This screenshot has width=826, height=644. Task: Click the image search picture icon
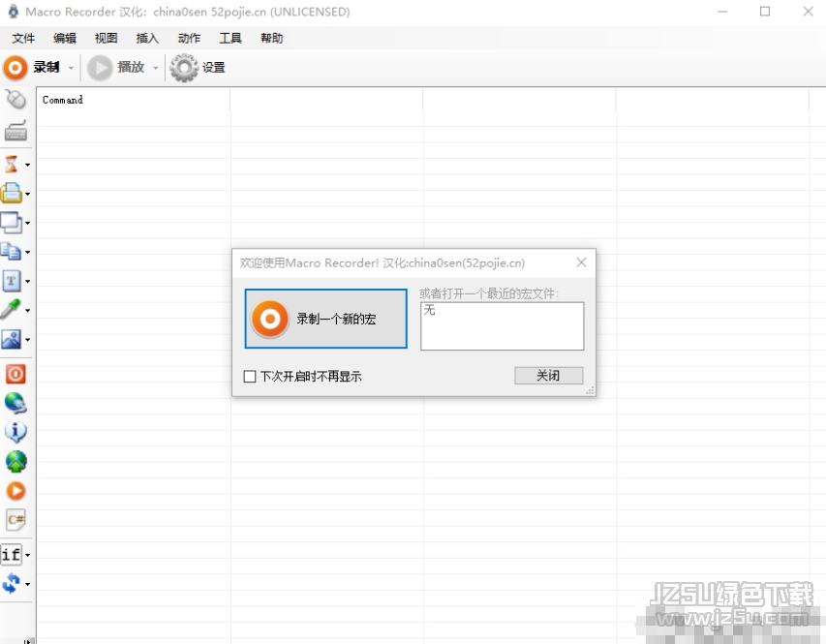[x=11, y=339]
